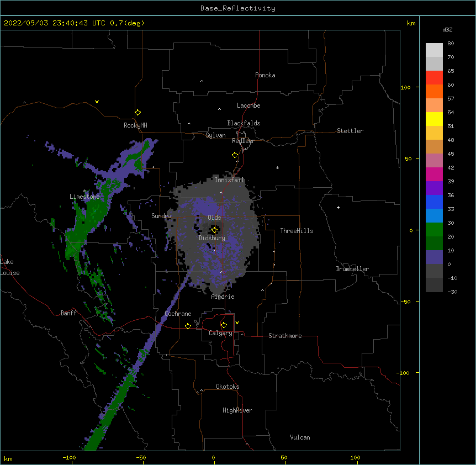Click the 100 tick label on the right axis
This screenshot has width=476, height=465.
[x=405, y=87]
